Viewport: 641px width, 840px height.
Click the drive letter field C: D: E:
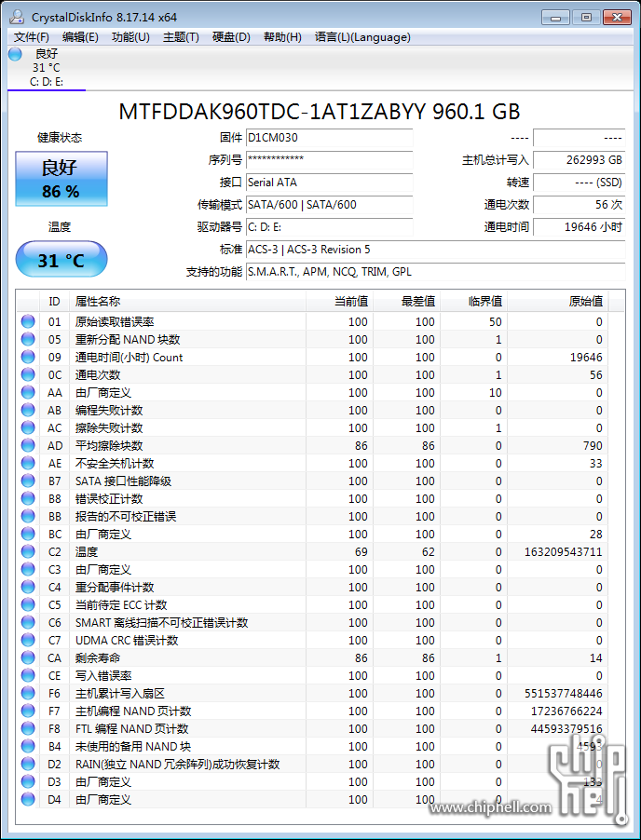[x=330, y=227]
